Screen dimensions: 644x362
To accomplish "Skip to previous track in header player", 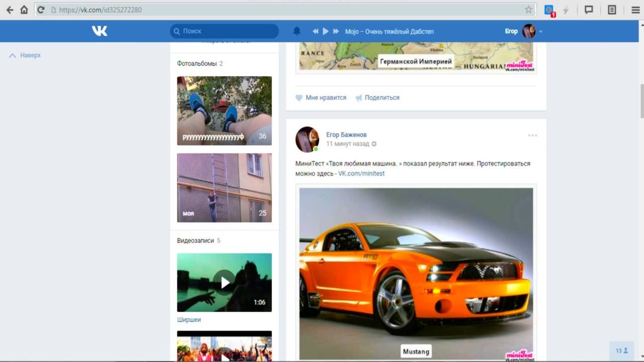I will [x=315, y=31].
